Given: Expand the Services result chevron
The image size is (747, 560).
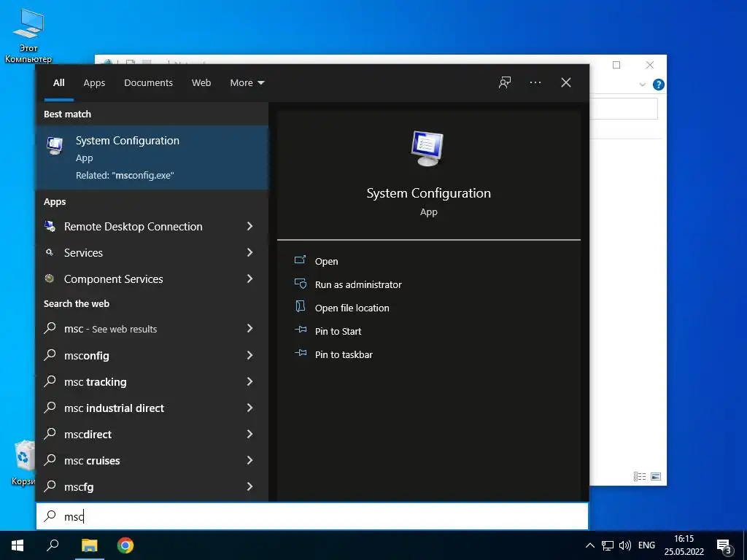Looking at the screenshot, I should click(x=249, y=252).
